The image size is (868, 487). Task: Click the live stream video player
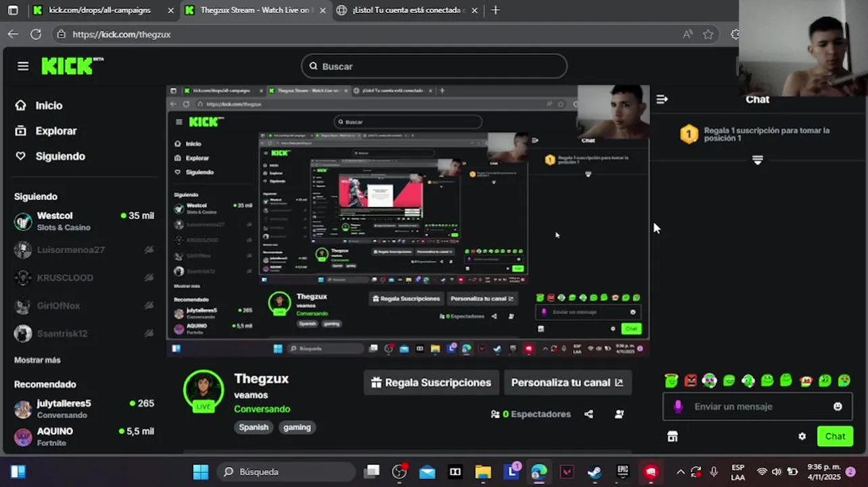(x=408, y=221)
